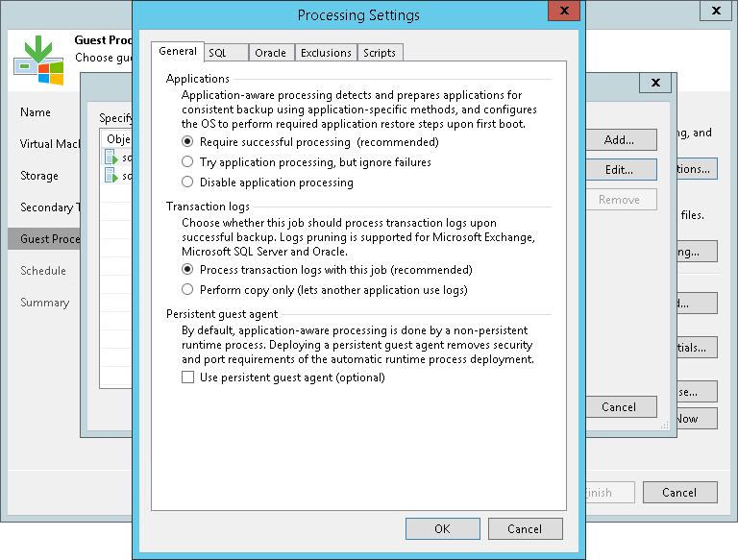Go to the Storage wizard step
This screenshot has height=560, width=738.
point(39,176)
